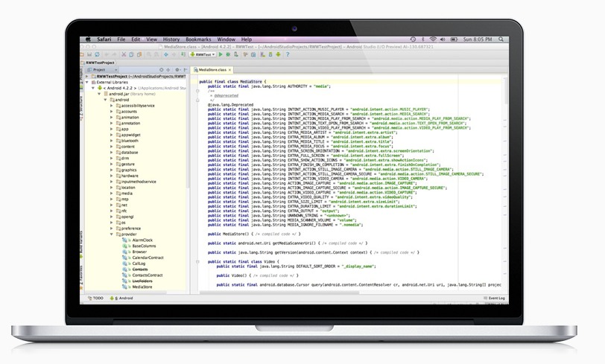The height and width of the screenshot is (364, 605).
Task: Open the TODO tool window button
Action: pyautogui.click(x=95, y=298)
